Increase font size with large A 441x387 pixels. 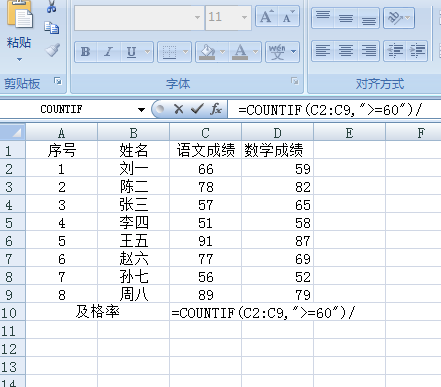pyautogui.click(x=267, y=17)
